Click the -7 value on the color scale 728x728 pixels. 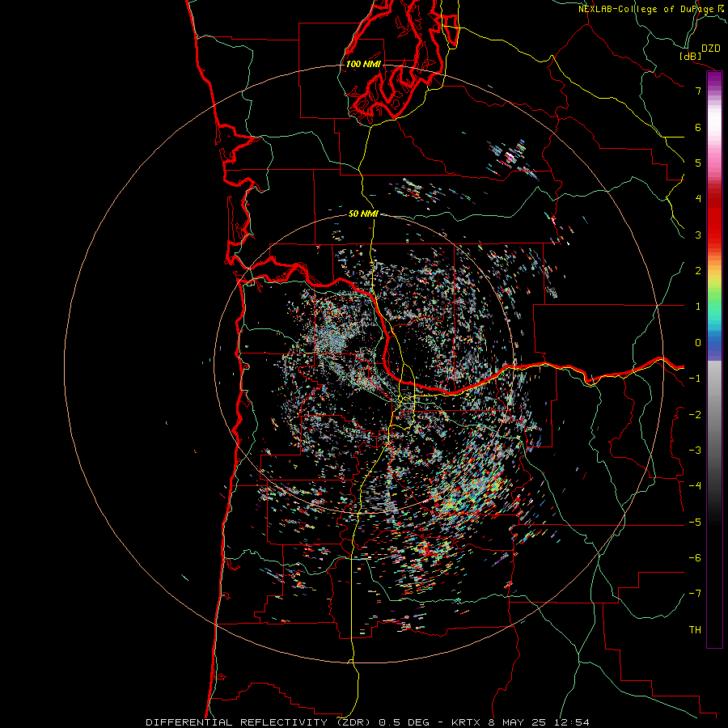pyautogui.click(x=695, y=594)
